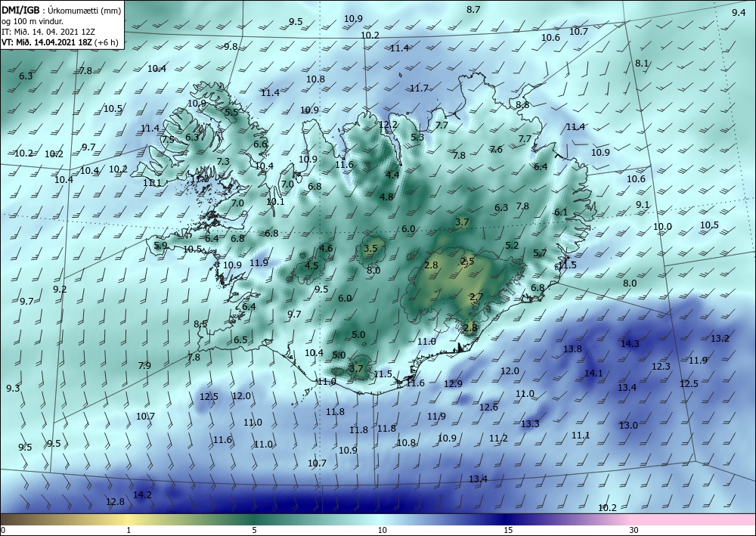Click the map value 8.5
Viewport: 756px width, 536px height.
point(200,324)
